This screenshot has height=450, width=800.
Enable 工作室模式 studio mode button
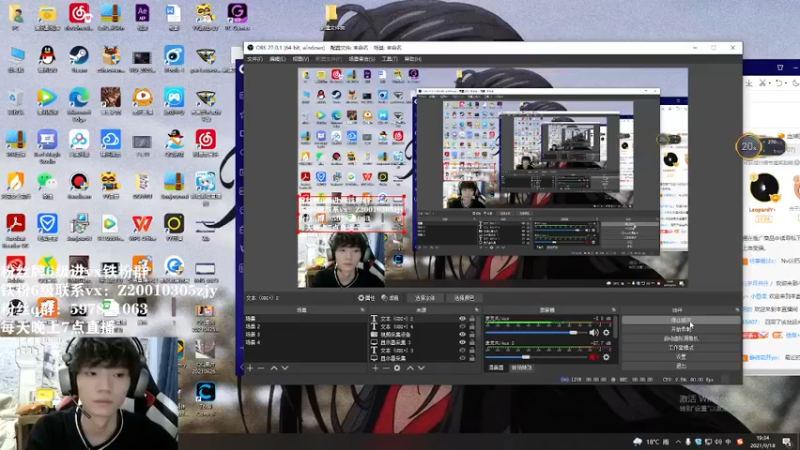pos(681,348)
